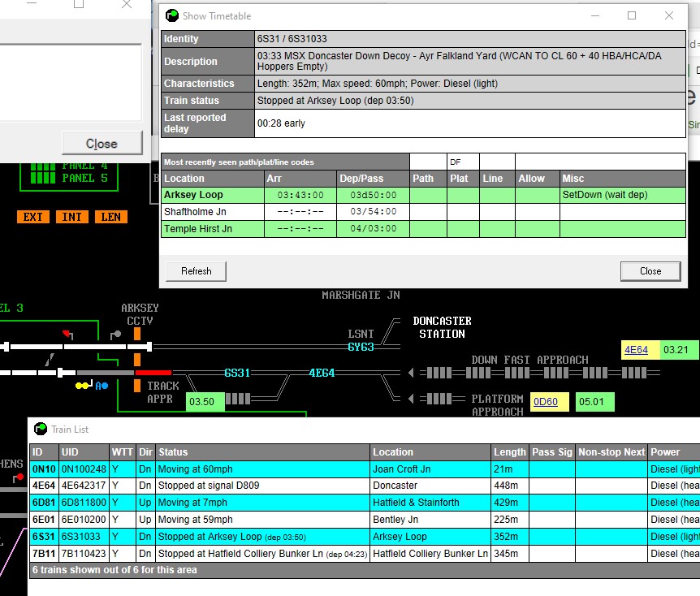
Task: Select train 6D81 in the Train List
Action: 365,503
